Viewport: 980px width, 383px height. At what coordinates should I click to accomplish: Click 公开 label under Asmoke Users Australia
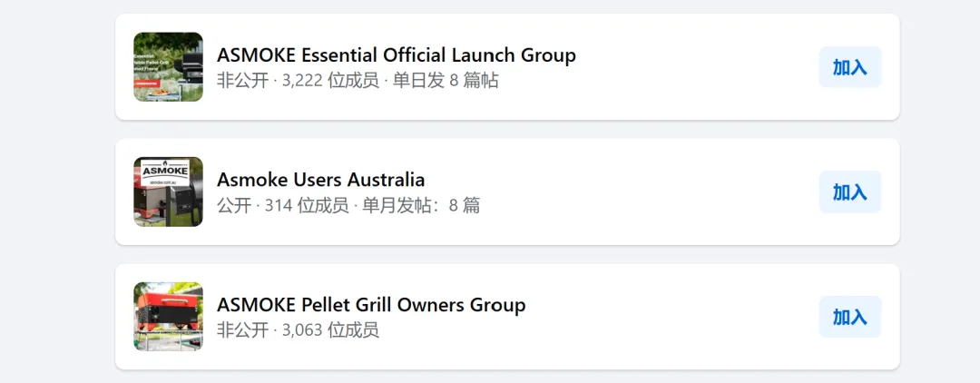233,205
